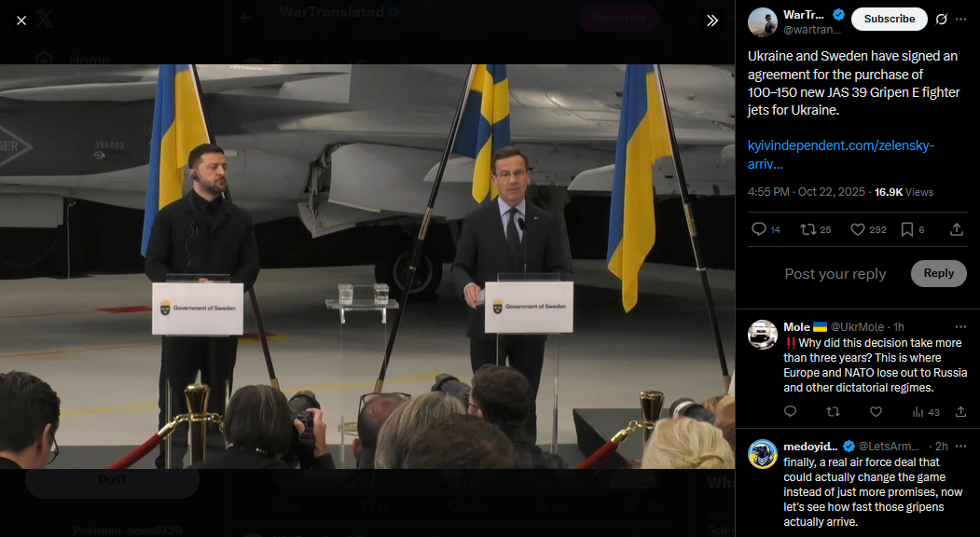Viewport: 980px width, 537px height.
Task: Open more options on WarTranslated post
Action: click(961, 20)
